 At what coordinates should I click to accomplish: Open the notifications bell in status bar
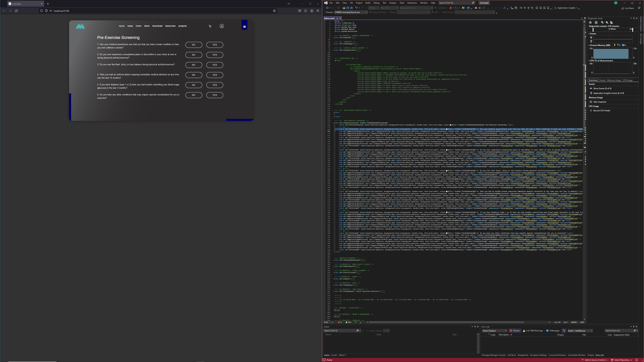point(637,360)
